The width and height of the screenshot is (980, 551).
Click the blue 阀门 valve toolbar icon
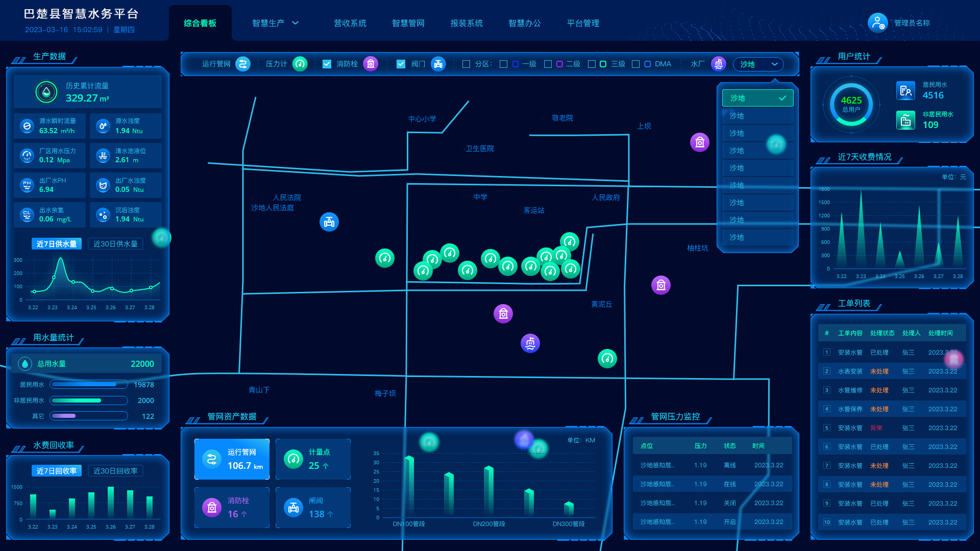coord(438,64)
